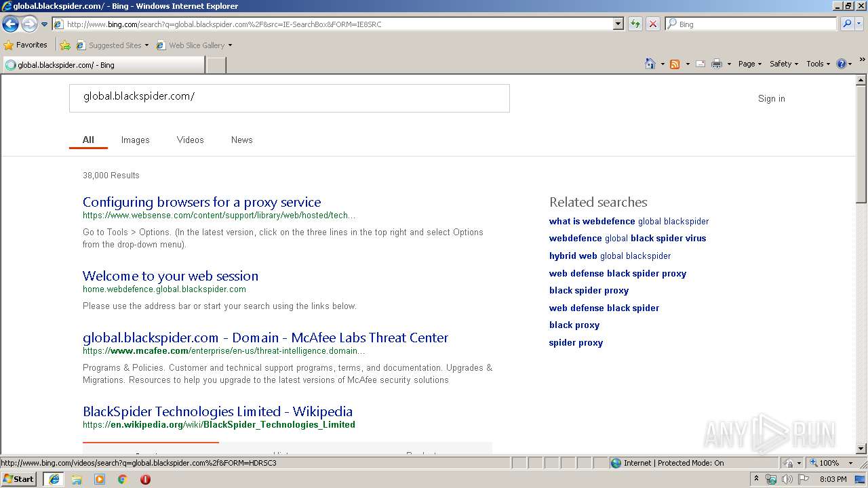This screenshot has width=868, height=488.
Task: Expand the Print options dropdown arrow
Action: (x=729, y=64)
